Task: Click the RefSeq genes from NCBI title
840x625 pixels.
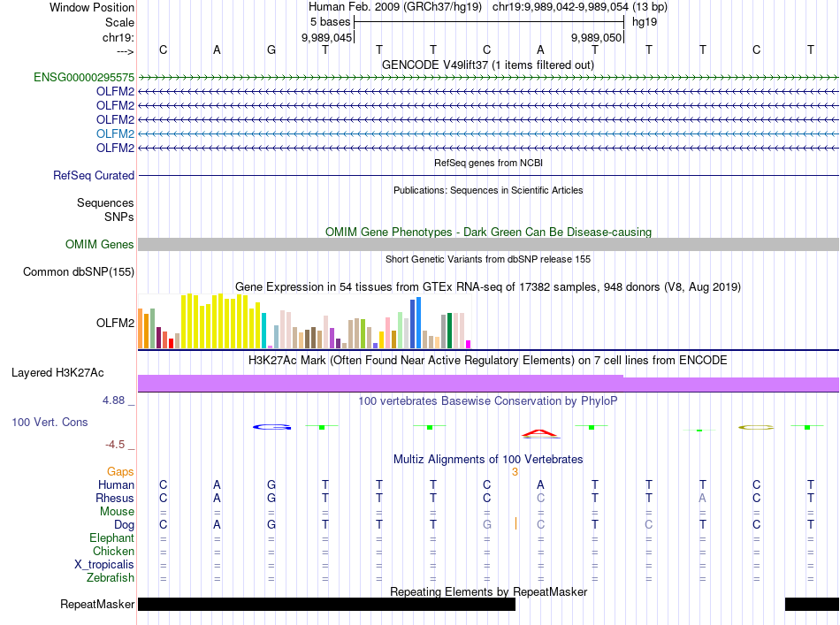Action: 489,163
